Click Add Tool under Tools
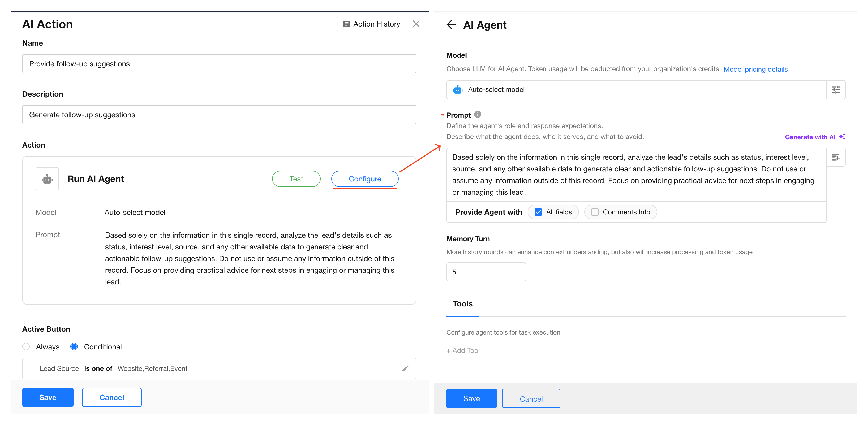The image size is (868, 425). tap(463, 350)
